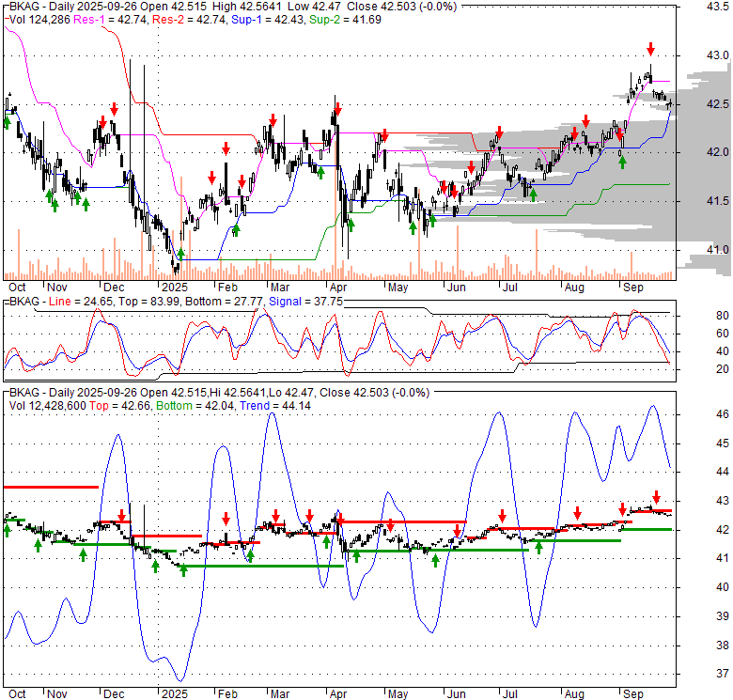Click the 80 level label on the oscillator axis
The image size is (733, 700).
[x=723, y=316]
